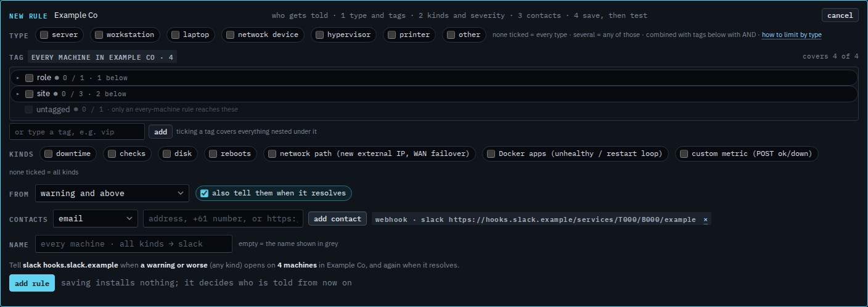
Task: Open the warning and above severity dropdown
Action: [x=112, y=194]
